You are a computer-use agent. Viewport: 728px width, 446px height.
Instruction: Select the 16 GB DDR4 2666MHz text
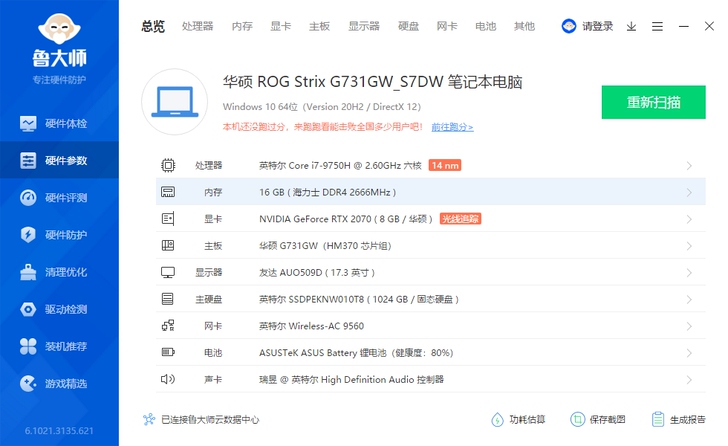327,192
